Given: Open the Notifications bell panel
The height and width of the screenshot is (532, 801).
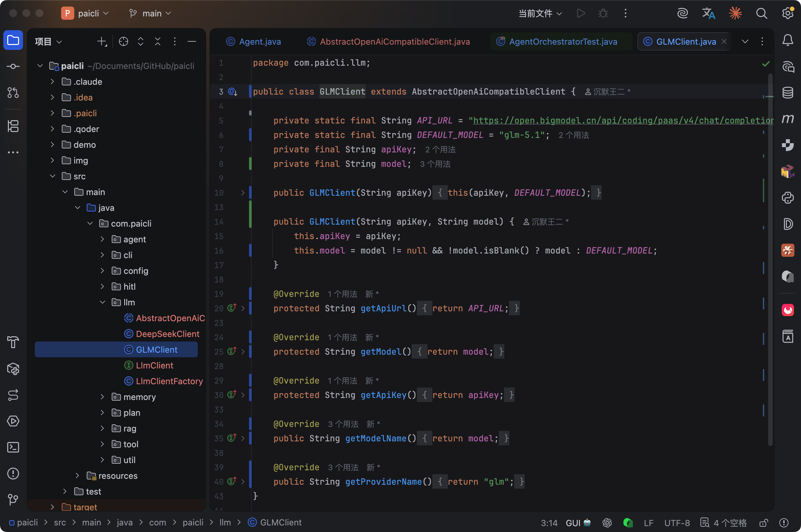Looking at the screenshot, I should pos(788,40).
